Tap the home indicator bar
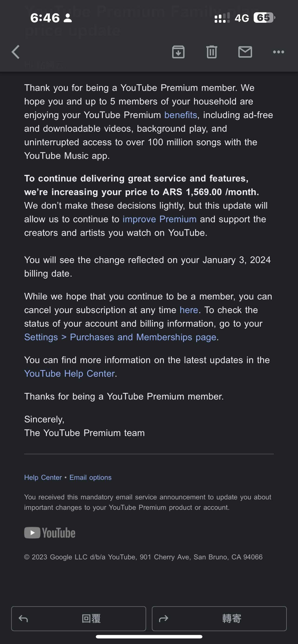The width and height of the screenshot is (298, 644). click(x=149, y=637)
